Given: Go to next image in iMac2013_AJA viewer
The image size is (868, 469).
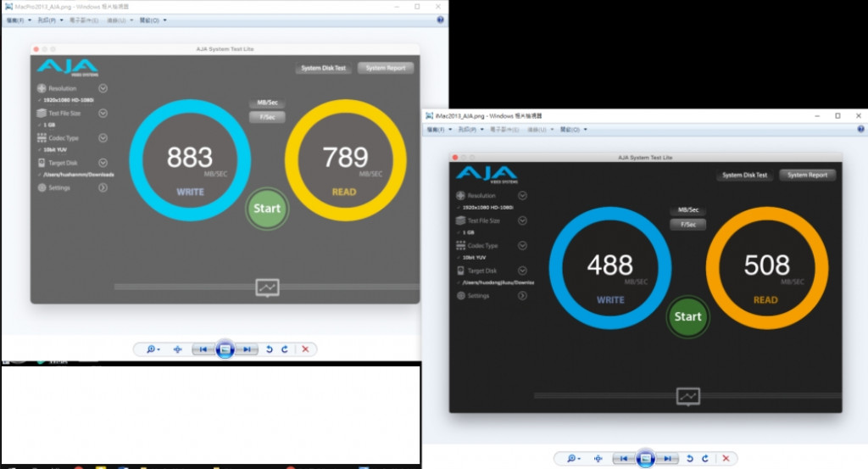Looking at the screenshot, I should click(x=668, y=459).
